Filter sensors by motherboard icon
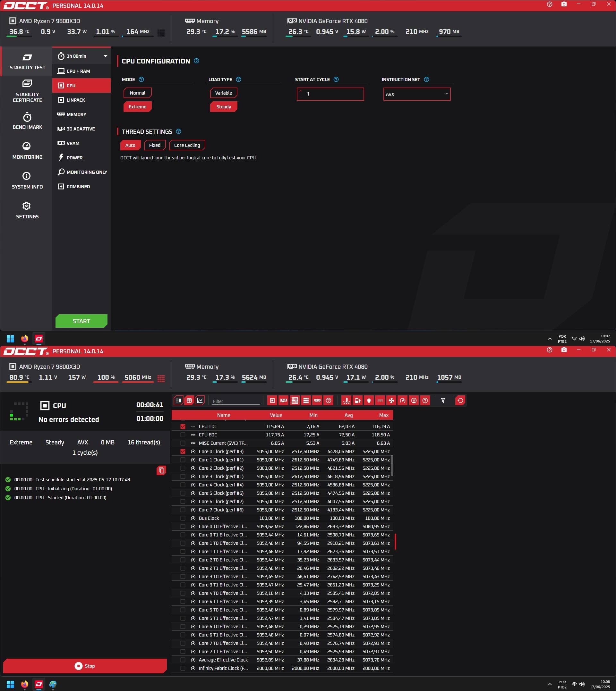The height and width of the screenshot is (691, 616). [x=295, y=400]
